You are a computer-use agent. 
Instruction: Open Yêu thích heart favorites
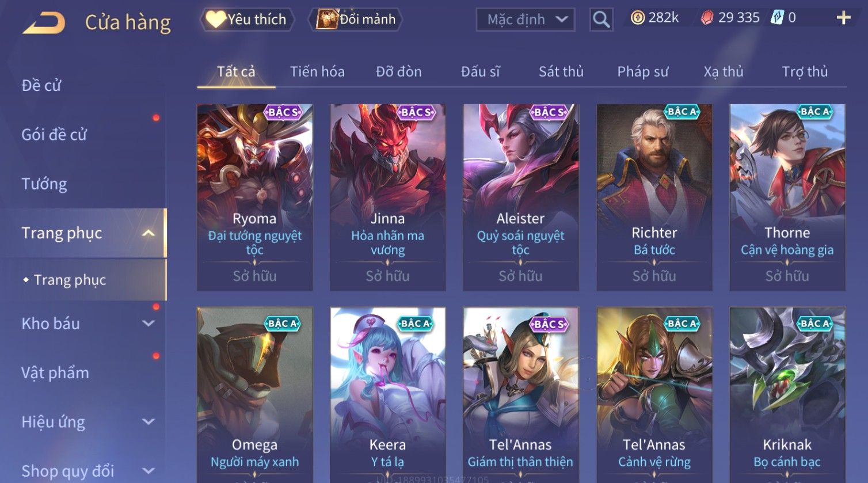247,20
